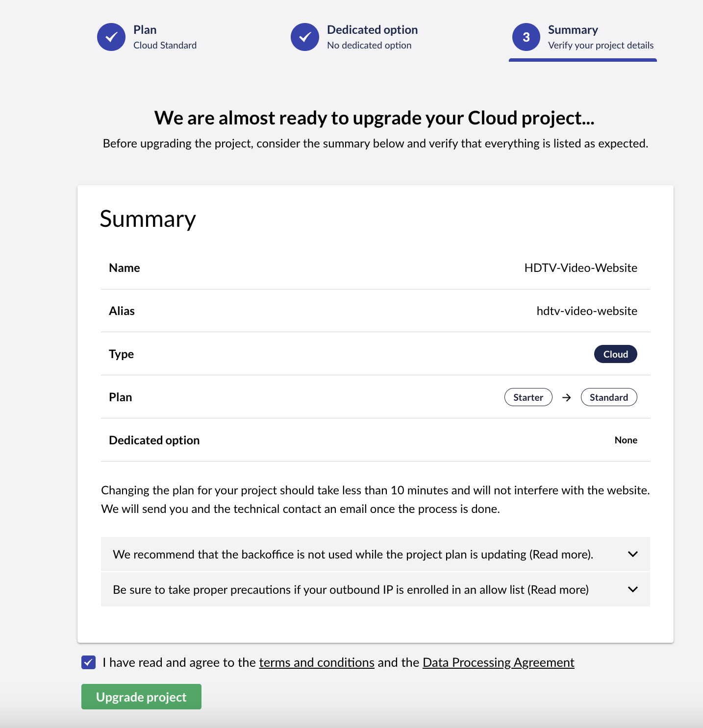Viewport: 703px width, 728px height.
Task: Click the outbound IP precautions text row
Action: tap(376, 589)
